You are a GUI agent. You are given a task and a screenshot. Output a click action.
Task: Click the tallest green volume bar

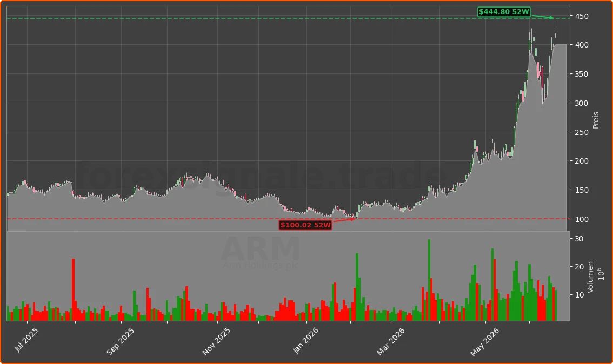point(429,280)
